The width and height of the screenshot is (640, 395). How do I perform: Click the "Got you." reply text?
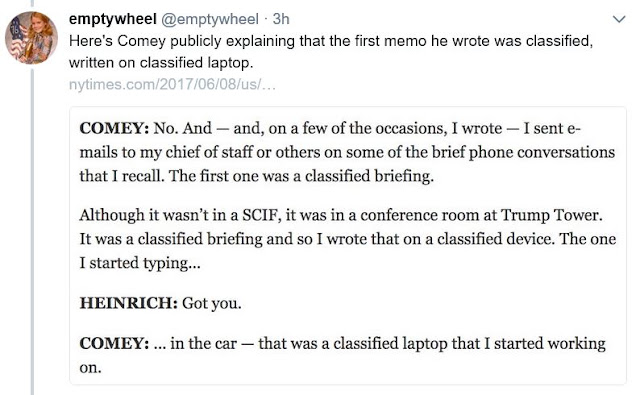[211, 303]
